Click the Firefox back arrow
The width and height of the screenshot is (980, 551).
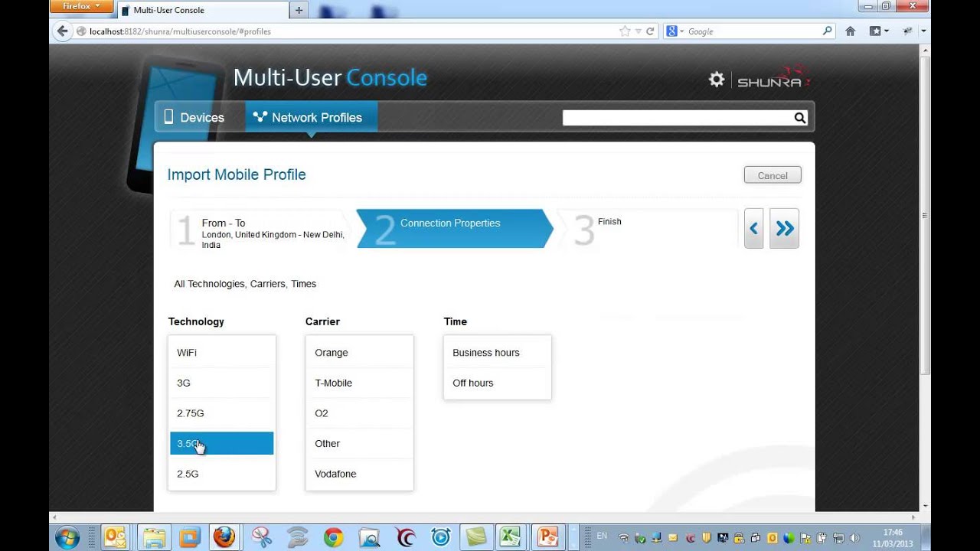[63, 31]
